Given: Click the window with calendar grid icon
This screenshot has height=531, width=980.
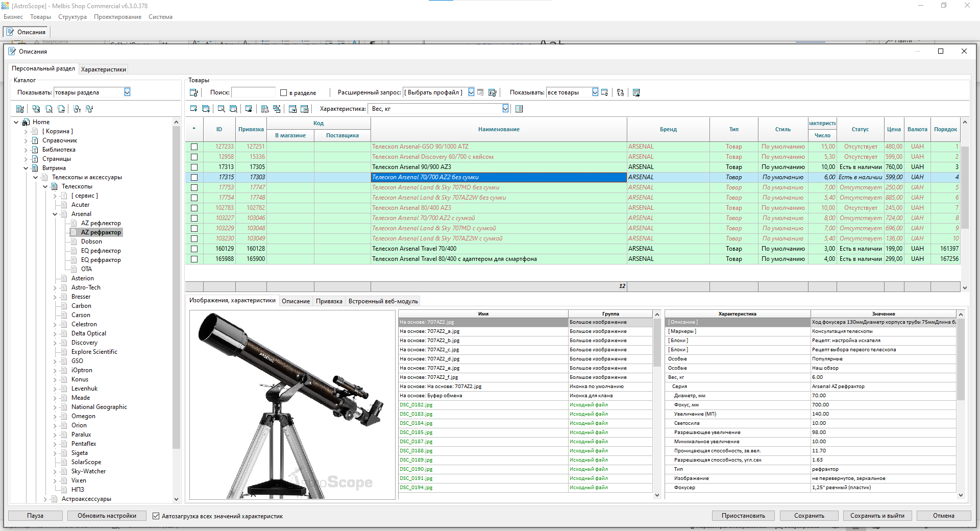Looking at the screenshot, I should [305, 109].
